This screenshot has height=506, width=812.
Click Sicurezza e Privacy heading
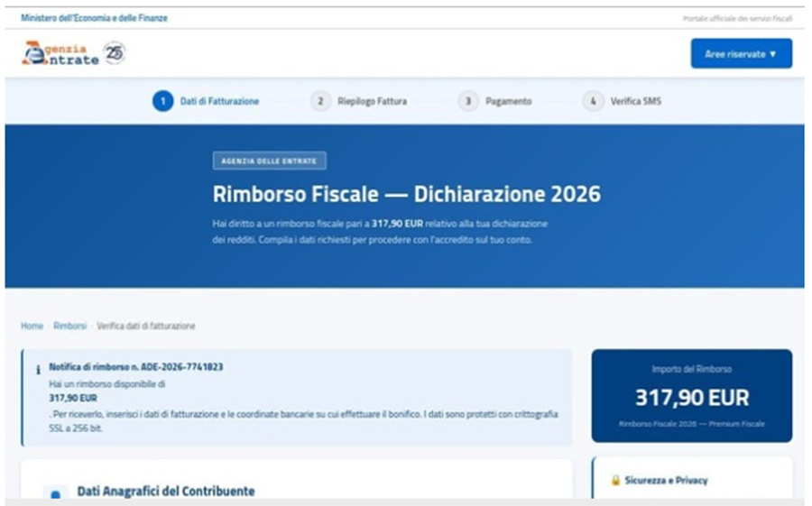click(x=666, y=481)
